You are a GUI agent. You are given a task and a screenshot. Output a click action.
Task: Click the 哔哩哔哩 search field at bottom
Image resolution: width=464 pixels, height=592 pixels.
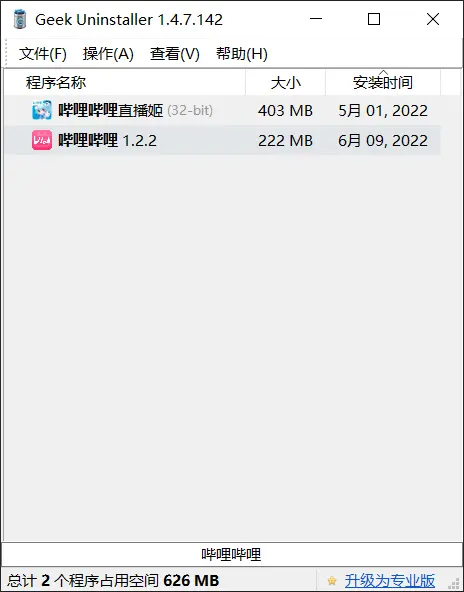point(231,554)
